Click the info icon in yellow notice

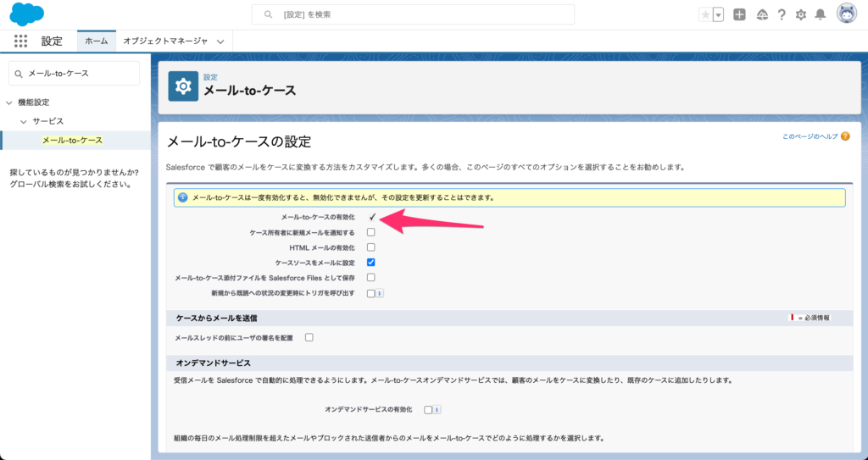[183, 197]
